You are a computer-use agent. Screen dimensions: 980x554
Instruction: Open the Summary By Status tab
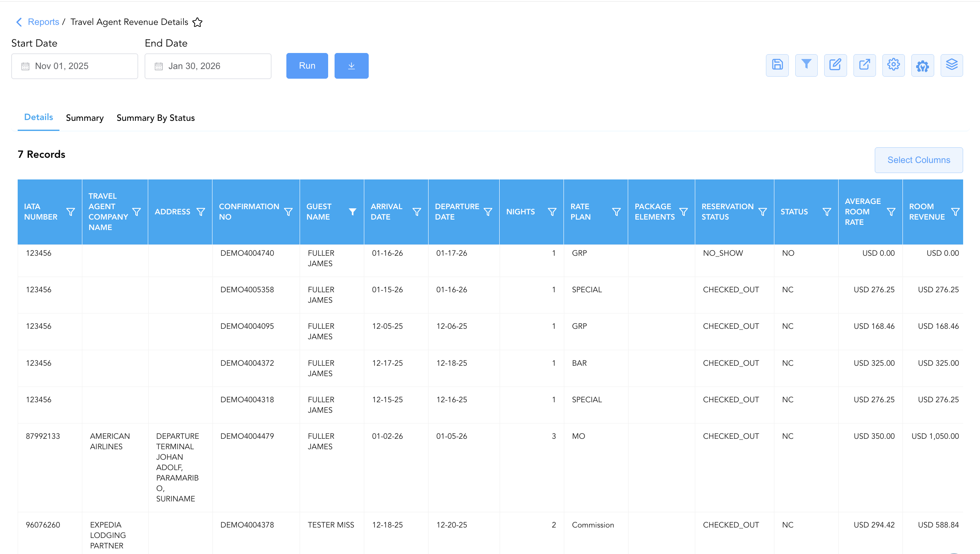tap(156, 118)
